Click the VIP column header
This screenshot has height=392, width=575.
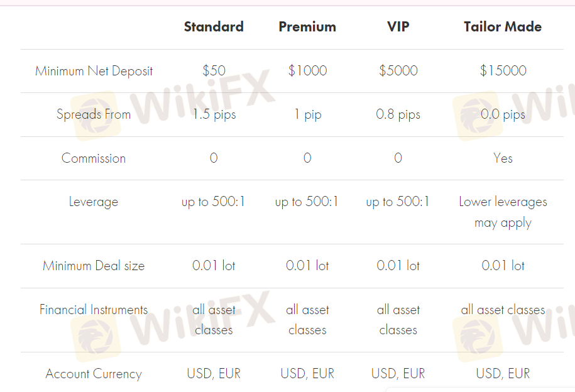[x=398, y=27]
